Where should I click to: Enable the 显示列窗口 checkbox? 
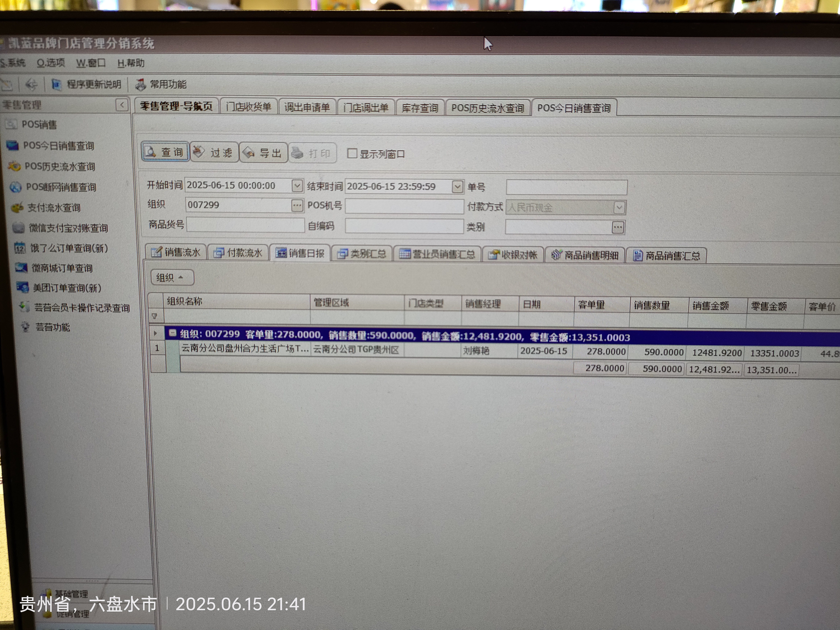352,154
